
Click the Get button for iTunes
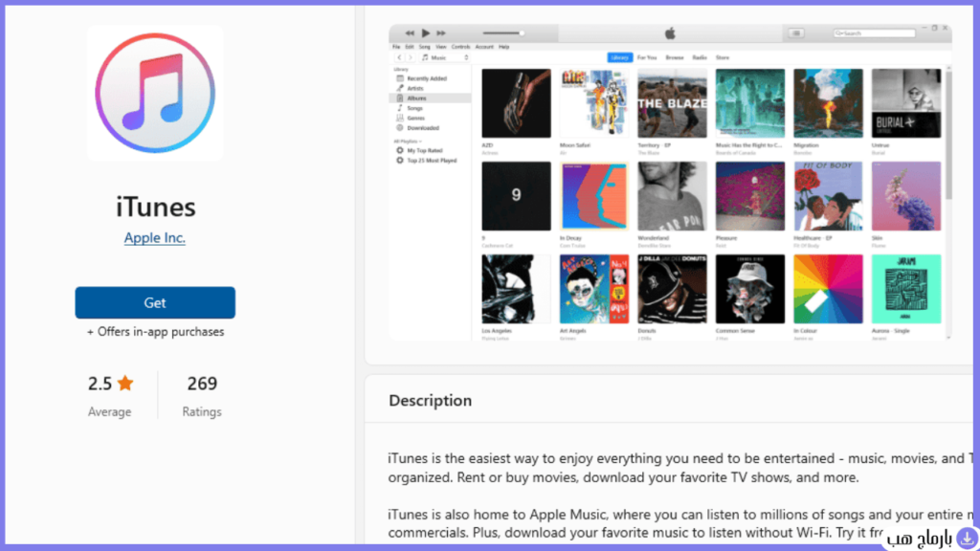click(x=155, y=303)
